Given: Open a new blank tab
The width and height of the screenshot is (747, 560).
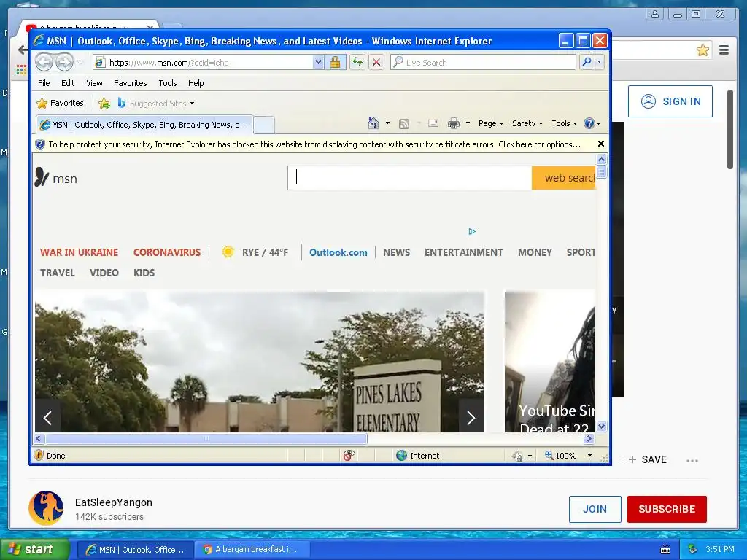Looking at the screenshot, I should tap(264, 125).
